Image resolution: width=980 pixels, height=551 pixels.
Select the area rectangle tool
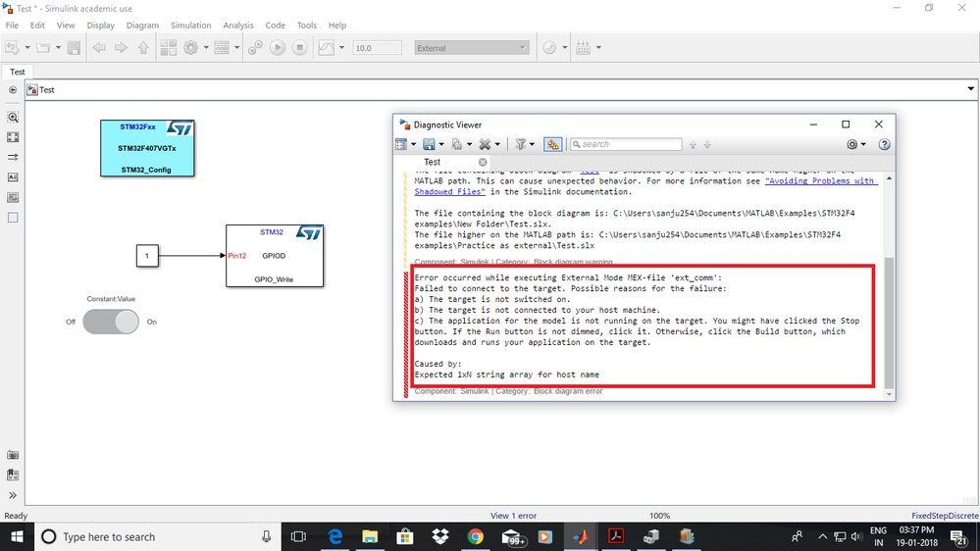point(13,218)
